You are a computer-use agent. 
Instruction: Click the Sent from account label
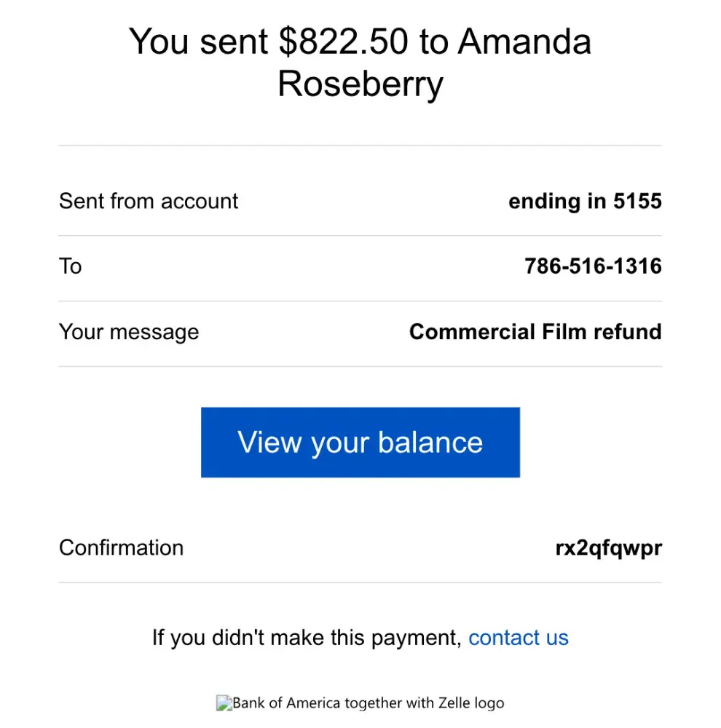pyautogui.click(x=149, y=201)
